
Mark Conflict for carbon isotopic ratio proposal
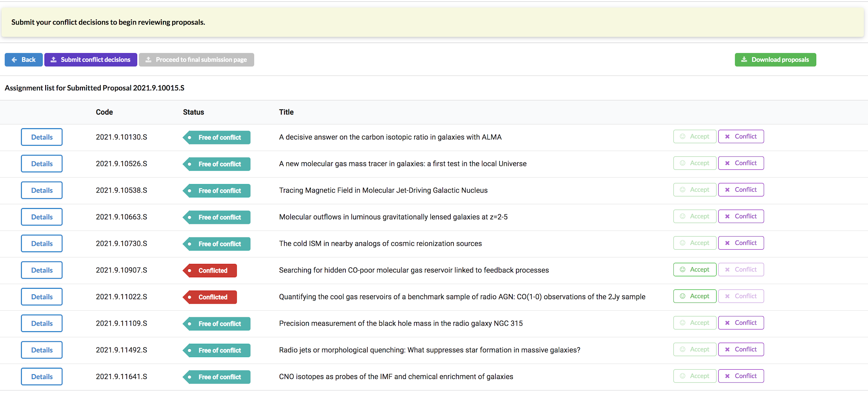741,136
